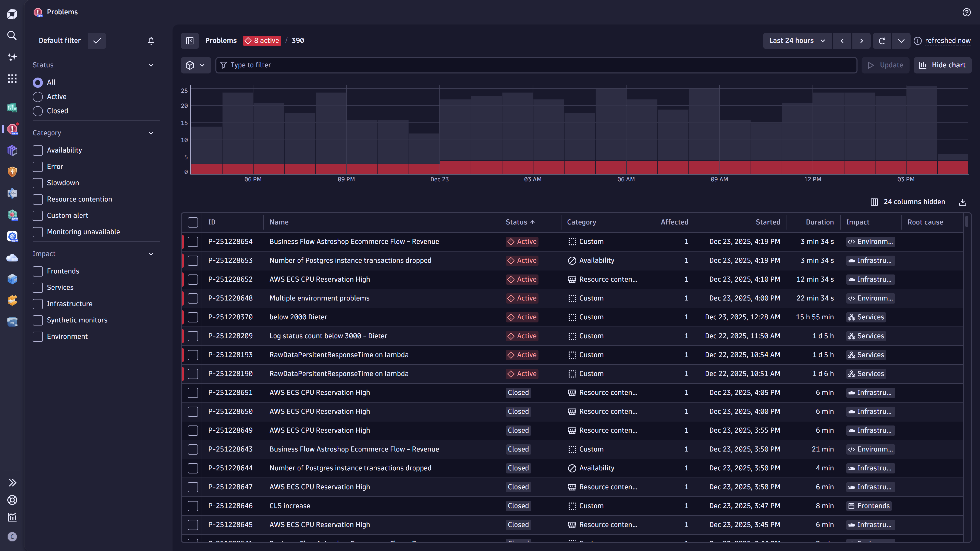This screenshot has height=551, width=980.
Task: Collapse the Category filter section
Action: tap(151, 133)
